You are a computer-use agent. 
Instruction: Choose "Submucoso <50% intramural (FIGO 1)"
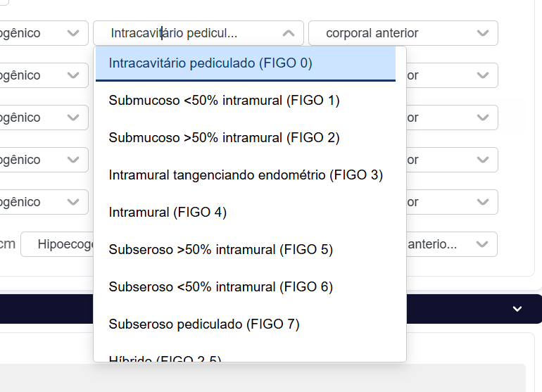point(224,101)
